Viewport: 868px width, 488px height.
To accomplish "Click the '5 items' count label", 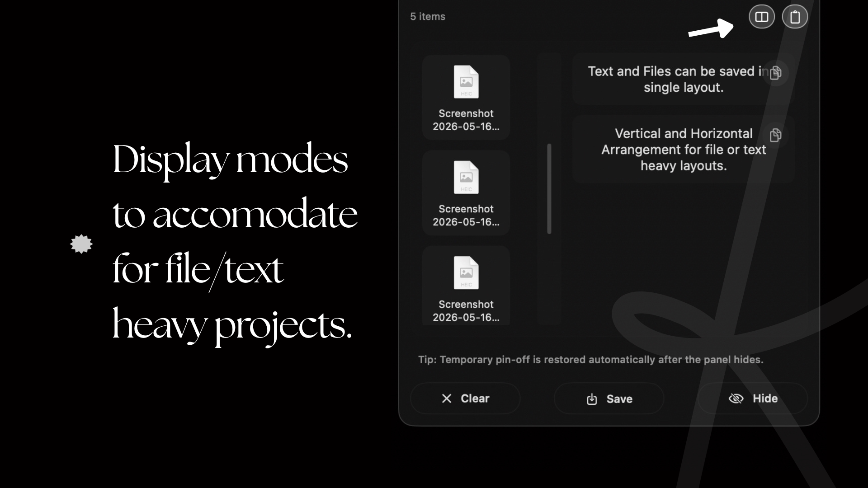I will pyautogui.click(x=428, y=17).
